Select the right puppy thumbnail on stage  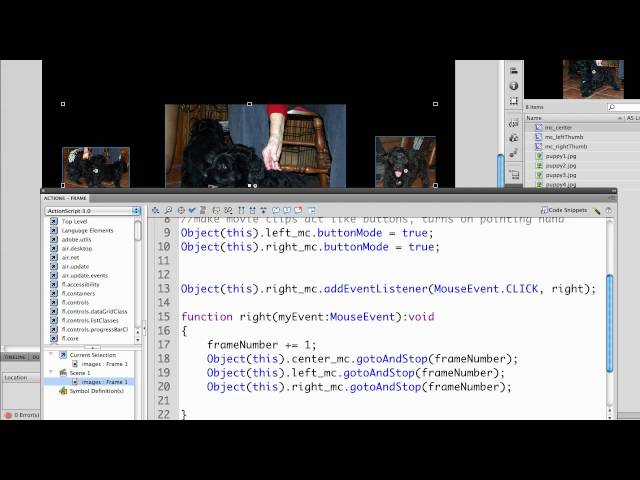[405, 162]
